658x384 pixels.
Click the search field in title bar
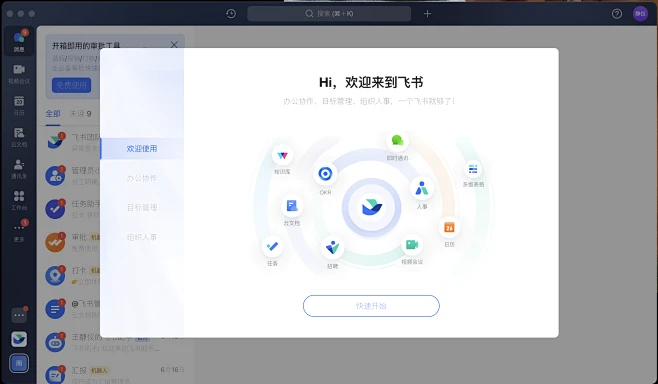(329, 14)
